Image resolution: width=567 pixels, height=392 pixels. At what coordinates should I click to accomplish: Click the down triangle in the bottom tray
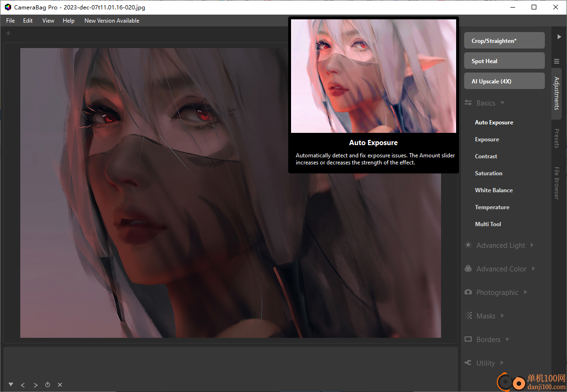click(x=10, y=384)
